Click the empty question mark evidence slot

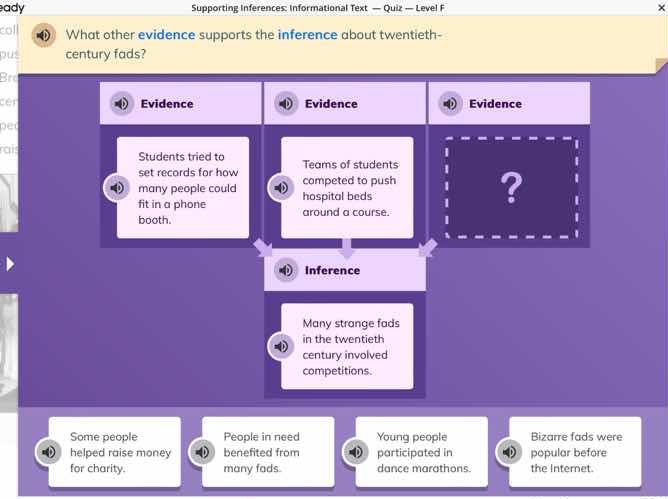coord(511,187)
